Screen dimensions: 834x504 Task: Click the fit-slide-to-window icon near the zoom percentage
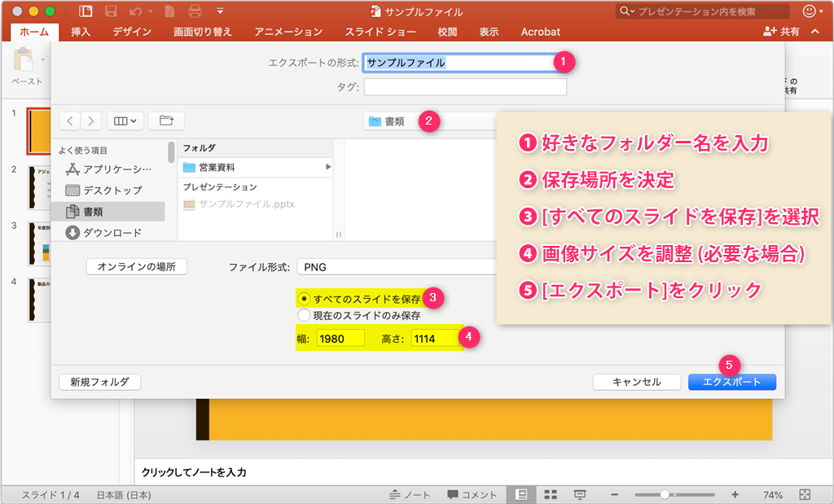coord(805,494)
